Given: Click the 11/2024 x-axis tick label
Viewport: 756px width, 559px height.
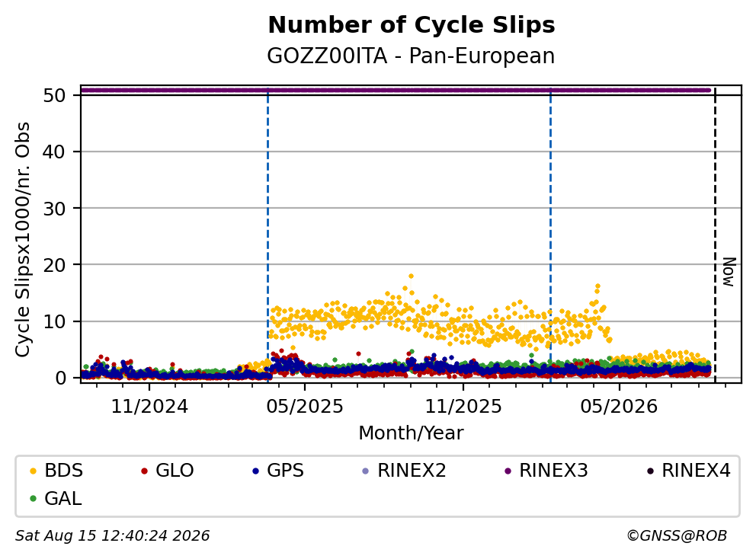Looking at the screenshot, I should coord(149,407).
